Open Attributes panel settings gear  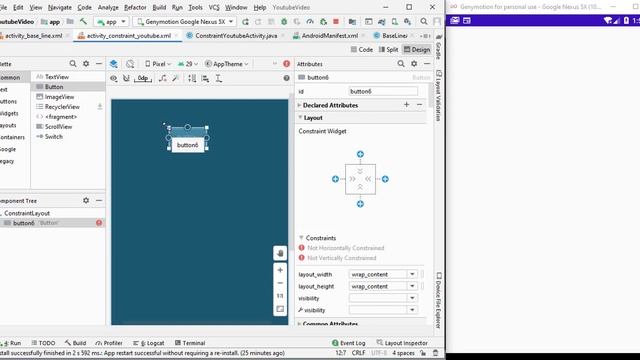(x=414, y=64)
